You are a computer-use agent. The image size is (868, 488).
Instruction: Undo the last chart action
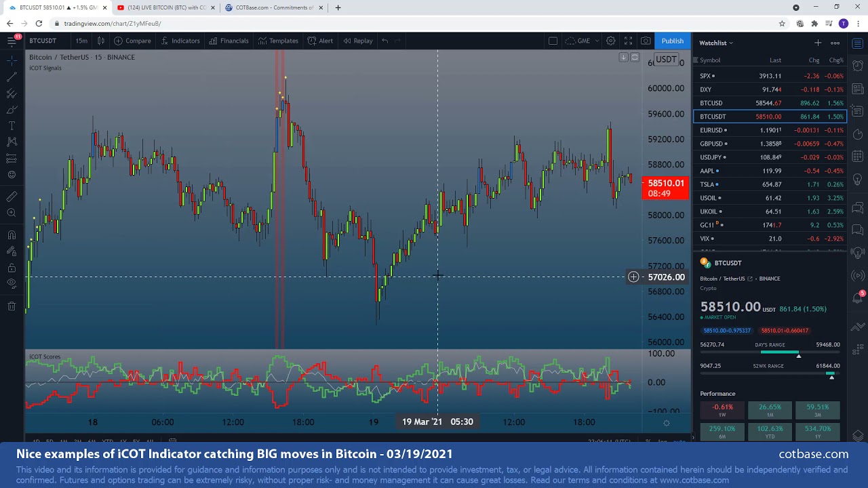pos(384,41)
